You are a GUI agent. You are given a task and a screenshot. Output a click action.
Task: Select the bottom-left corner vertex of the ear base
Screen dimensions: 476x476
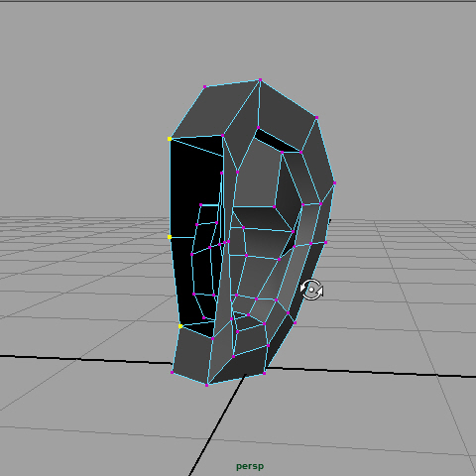point(173,373)
